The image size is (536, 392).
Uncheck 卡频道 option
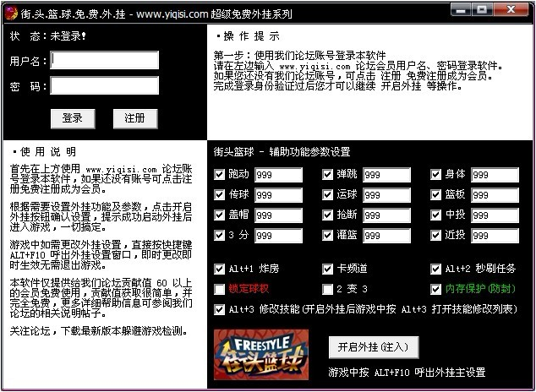click(x=327, y=269)
